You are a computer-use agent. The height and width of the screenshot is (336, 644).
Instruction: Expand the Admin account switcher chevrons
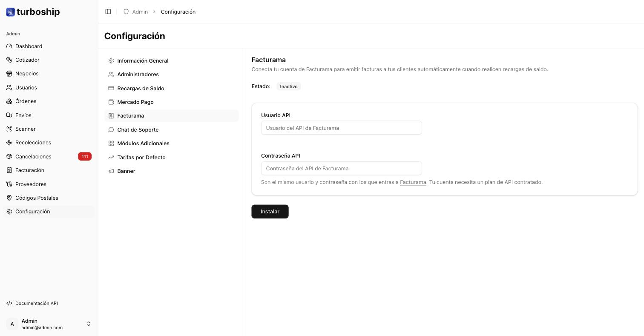pyautogui.click(x=89, y=324)
